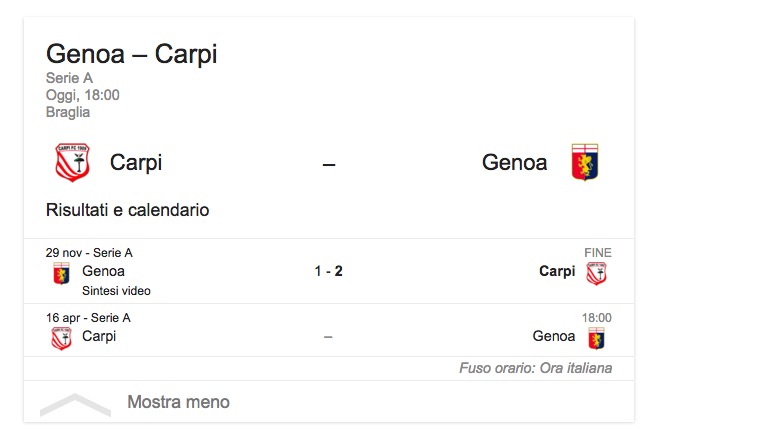Select the large Carpi team name
The width and height of the screenshot is (777, 437).
(x=136, y=162)
